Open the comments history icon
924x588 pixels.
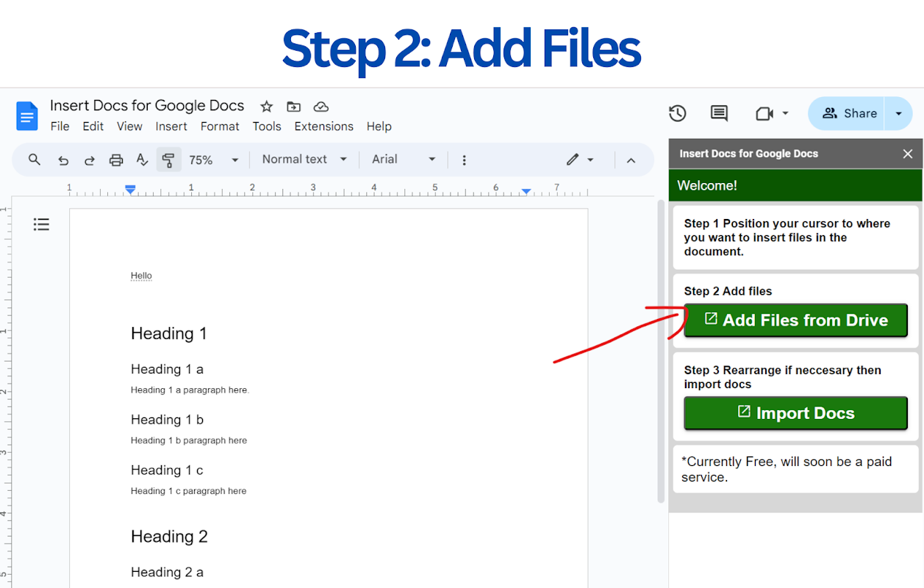click(719, 113)
